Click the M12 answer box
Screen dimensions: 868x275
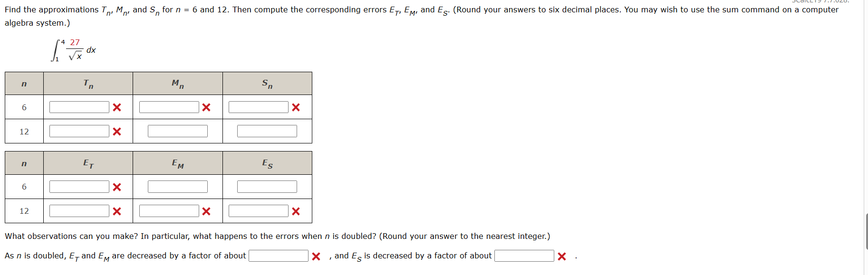click(x=178, y=130)
